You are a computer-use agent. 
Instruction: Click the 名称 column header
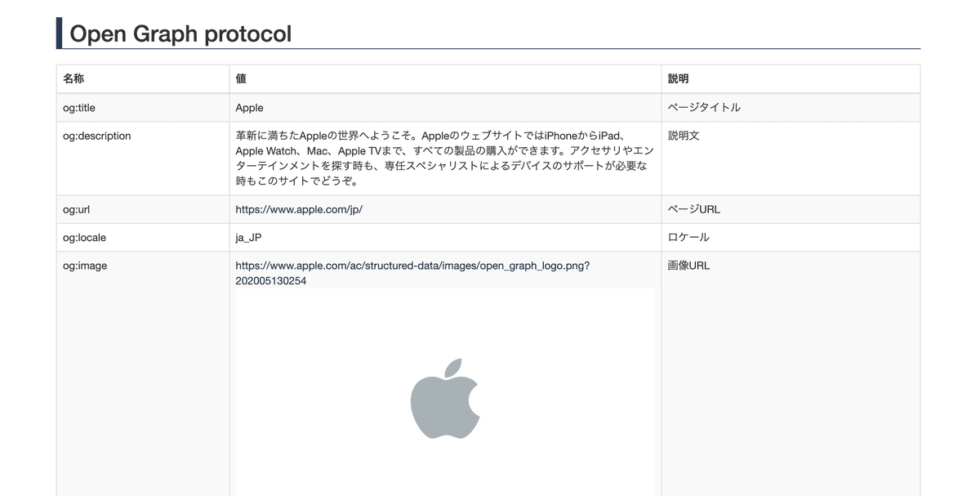73,79
